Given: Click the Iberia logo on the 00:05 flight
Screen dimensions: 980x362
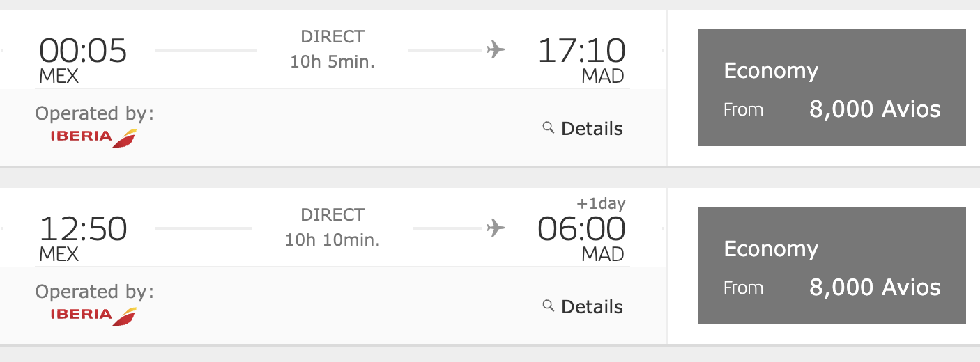Looking at the screenshot, I should 93,137.
